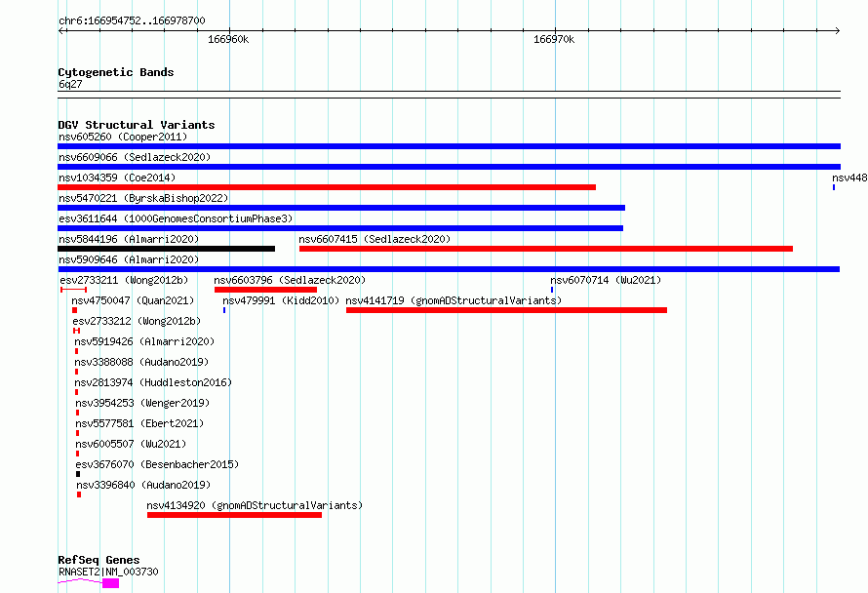Click the blue nsv479991 (Kidd2010) marker

pos(224,310)
